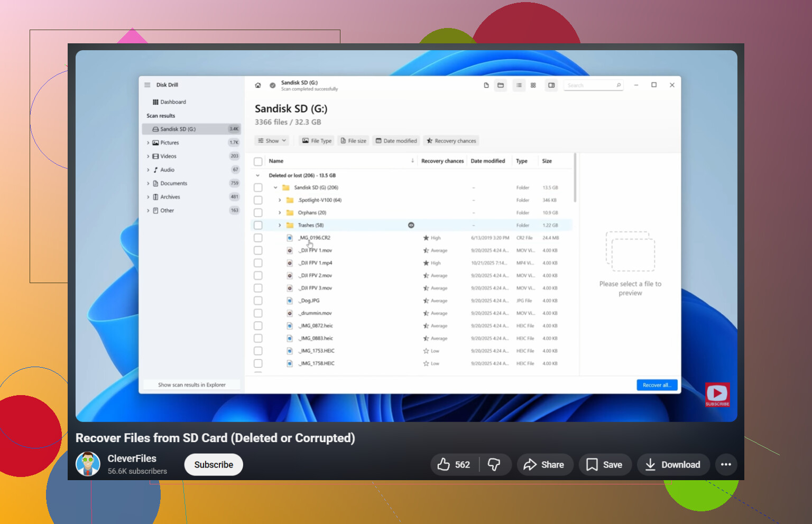Subscribe to the CleverFiles channel
The height and width of the screenshot is (524, 812).
tap(214, 464)
